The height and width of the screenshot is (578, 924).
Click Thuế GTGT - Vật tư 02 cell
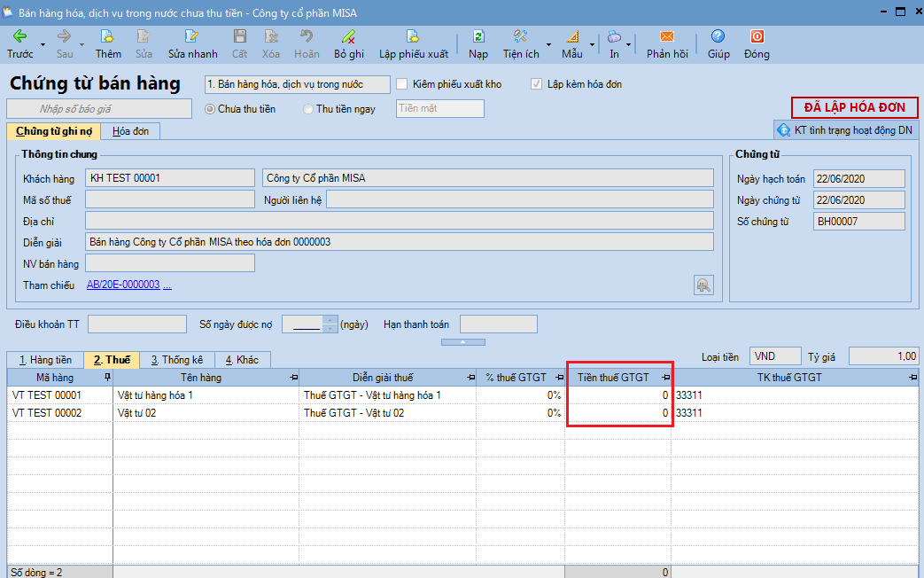pyautogui.click(x=387, y=413)
